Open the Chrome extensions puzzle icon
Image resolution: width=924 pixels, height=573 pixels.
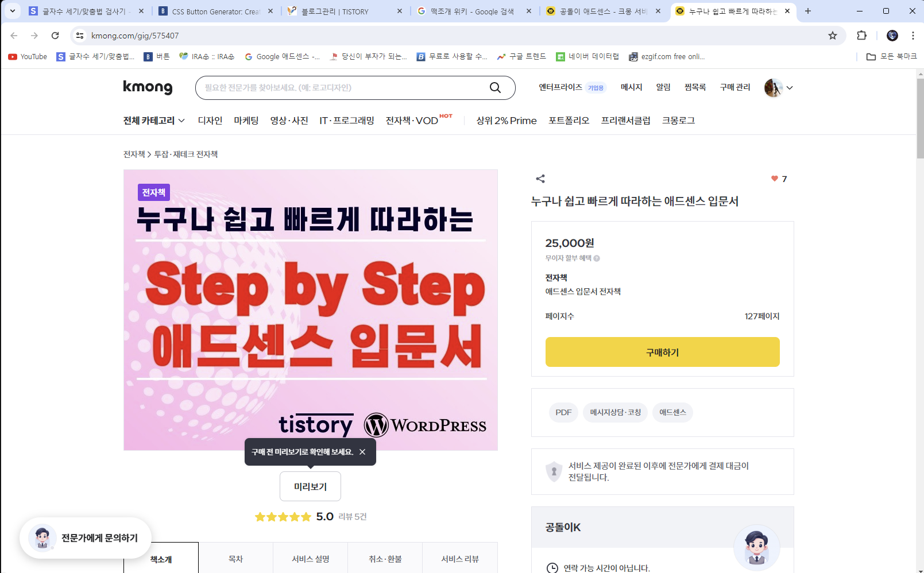(x=861, y=36)
